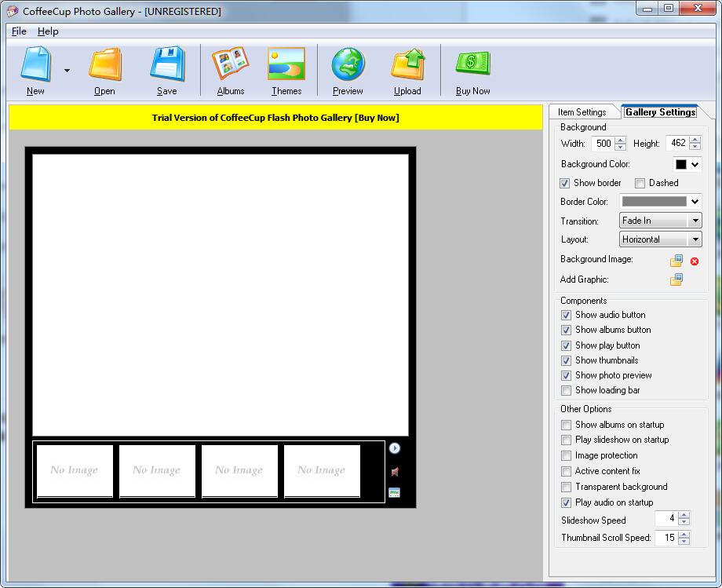Enable Show loading bar
The height and width of the screenshot is (588, 722).
[566, 390]
